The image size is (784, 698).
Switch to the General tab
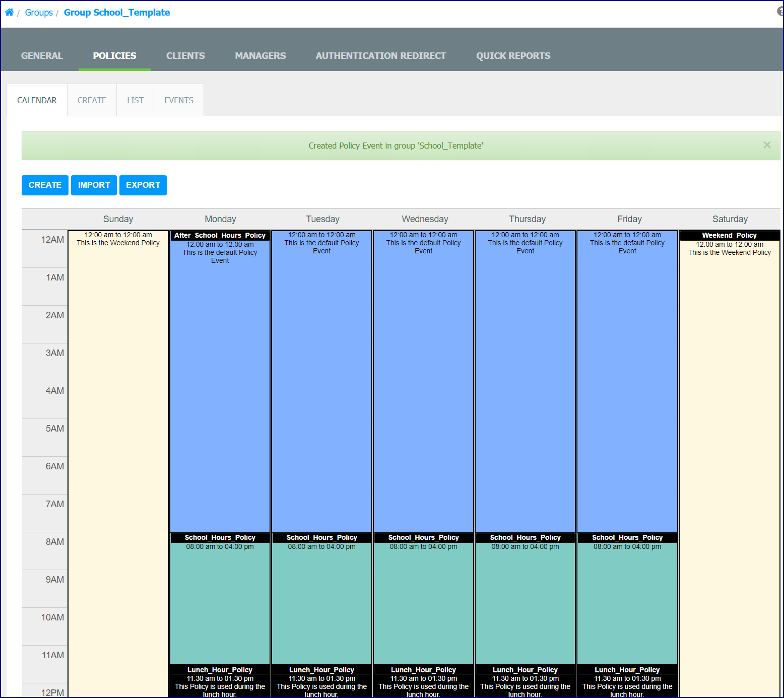point(42,55)
